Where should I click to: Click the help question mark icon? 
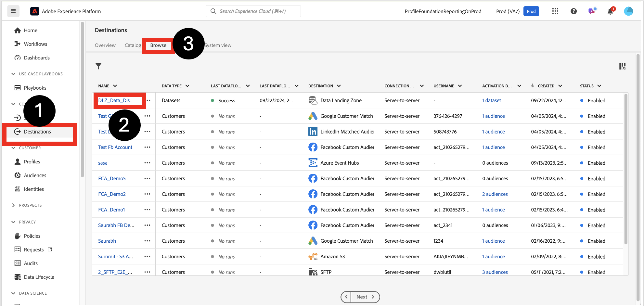[x=573, y=11]
